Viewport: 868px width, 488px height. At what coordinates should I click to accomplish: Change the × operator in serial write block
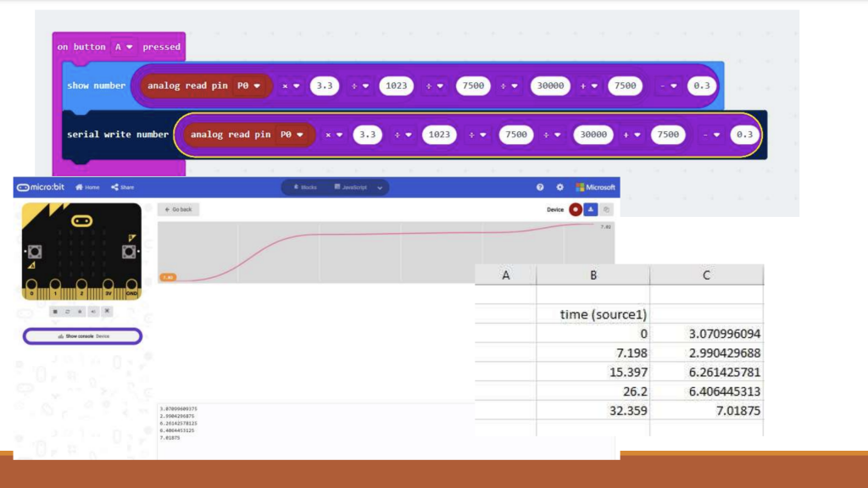(x=334, y=135)
